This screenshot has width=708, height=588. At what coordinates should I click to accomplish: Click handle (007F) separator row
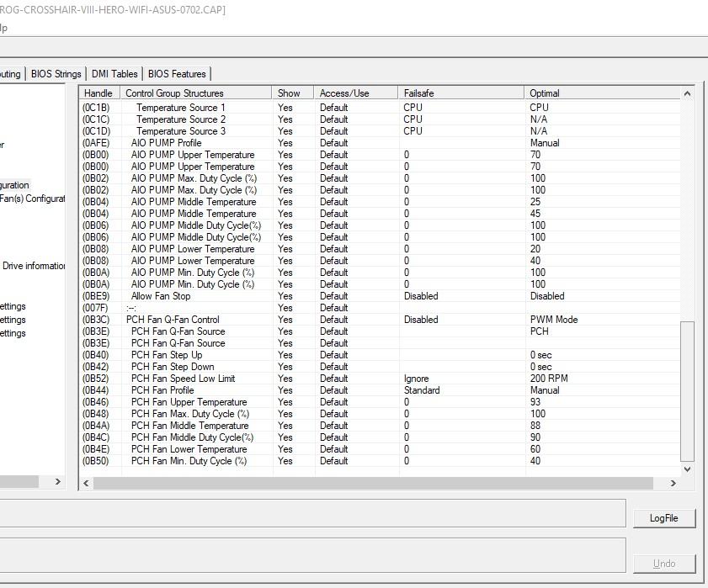tap(95, 308)
